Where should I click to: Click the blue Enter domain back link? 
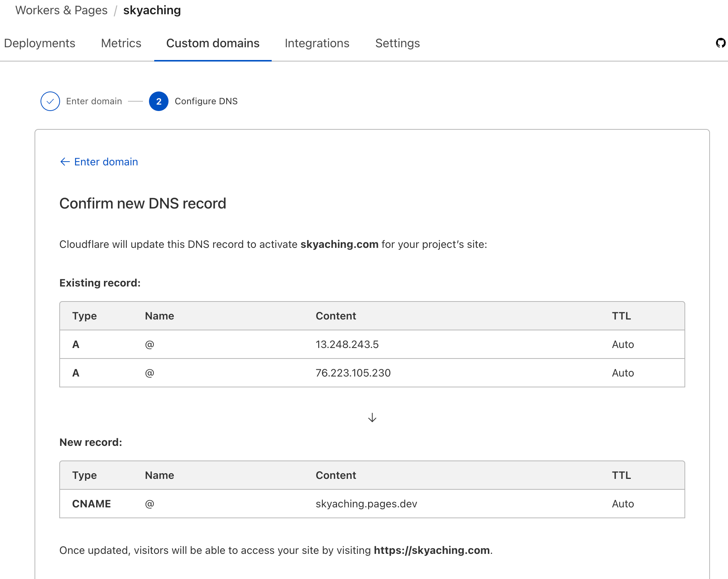[106, 162]
